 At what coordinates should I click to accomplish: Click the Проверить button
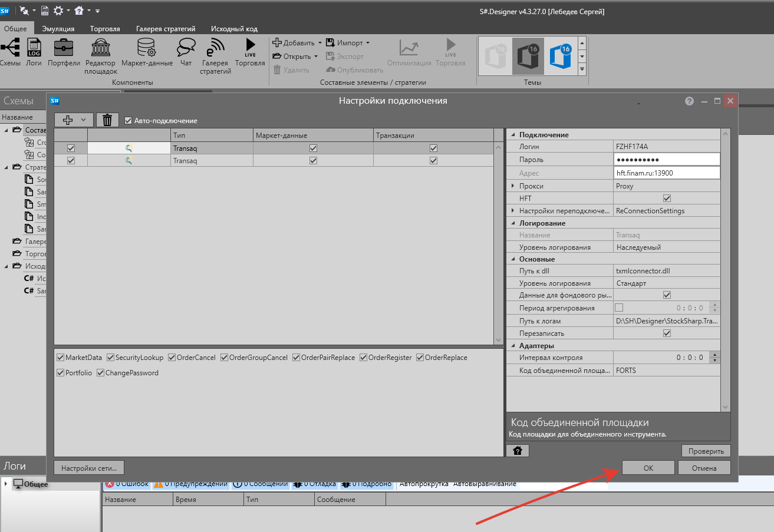(x=706, y=451)
